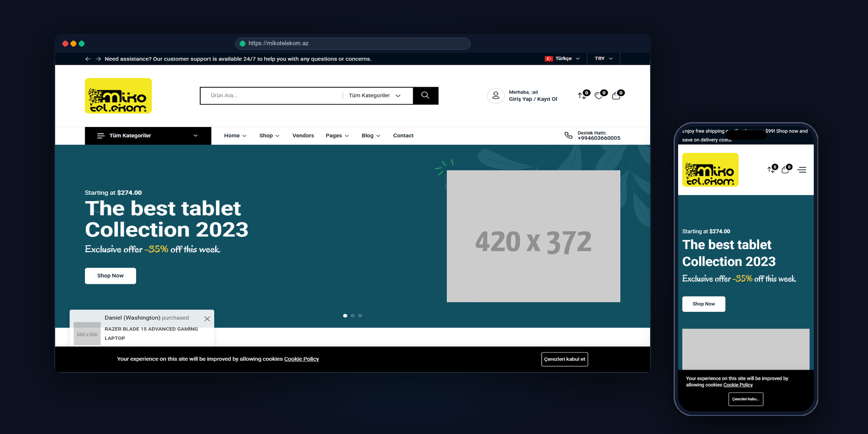This screenshot has width=868, height=434.
Task: Expand the Türkçe language dropdown
Action: [x=562, y=58]
